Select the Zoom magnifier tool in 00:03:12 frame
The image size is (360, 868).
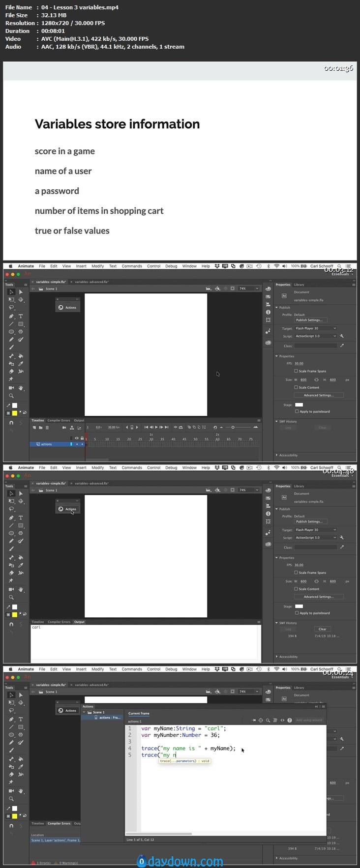[x=11, y=396]
